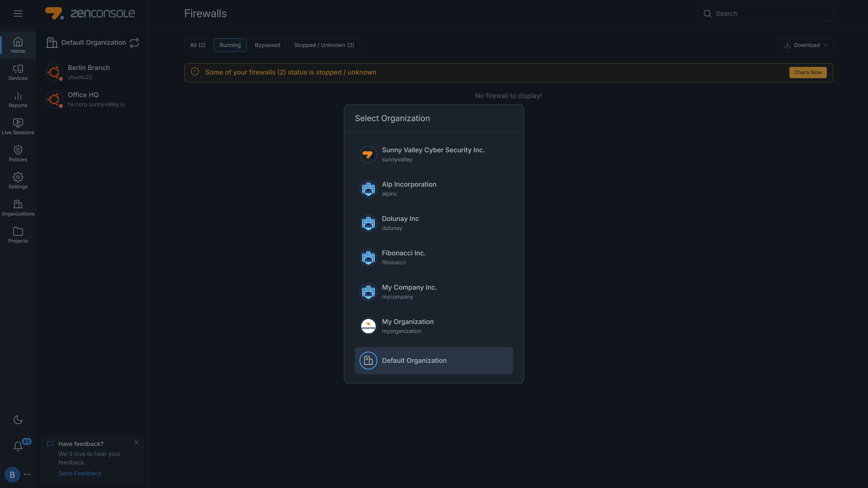Click the 'Have feedback?' heading
868x488 pixels.
pyautogui.click(x=81, y=444)
